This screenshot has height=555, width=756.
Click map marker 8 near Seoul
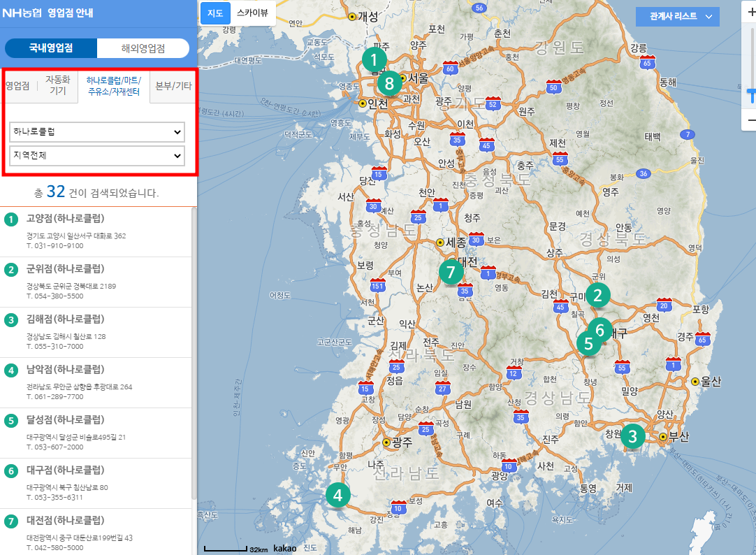(x=390, y=83)
